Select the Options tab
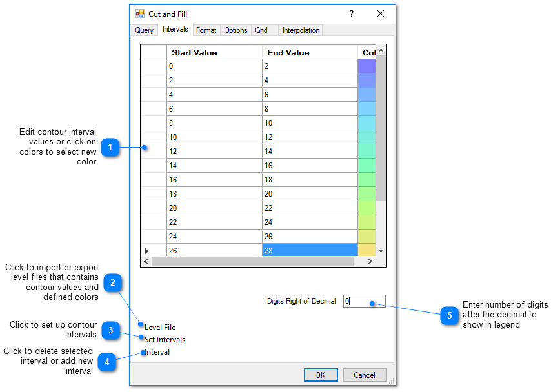Screen dimensions: 551x392 [x=235, y=30]
